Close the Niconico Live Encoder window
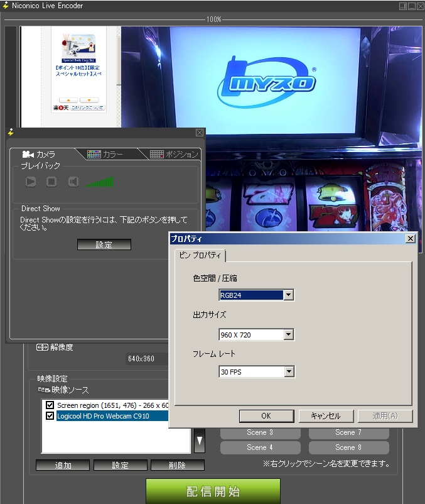 (420, 6)
